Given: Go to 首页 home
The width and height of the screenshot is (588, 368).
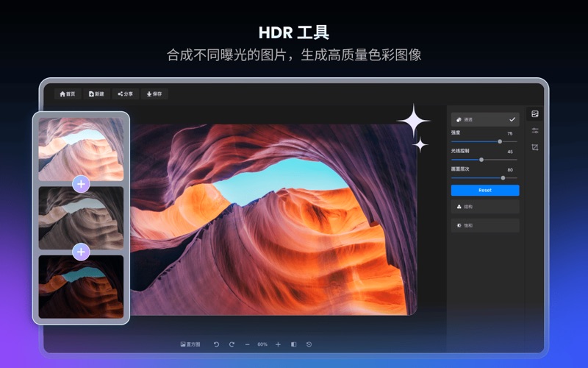Looking at the screenshot, I should click(x=68, y=94).
